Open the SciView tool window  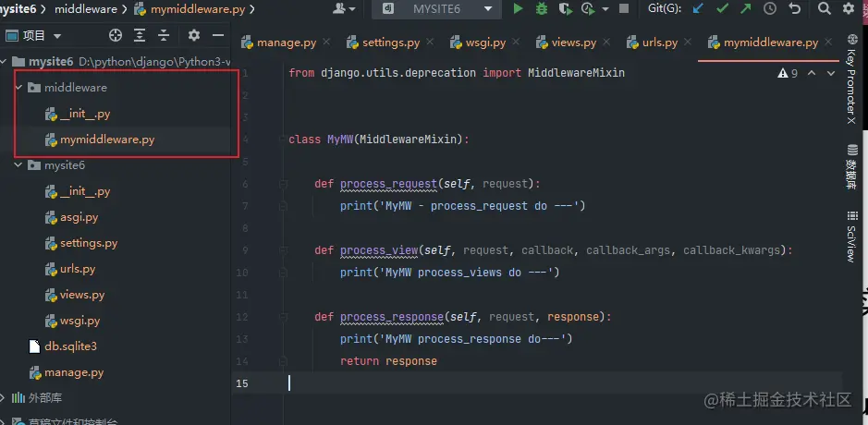(850, 237)
